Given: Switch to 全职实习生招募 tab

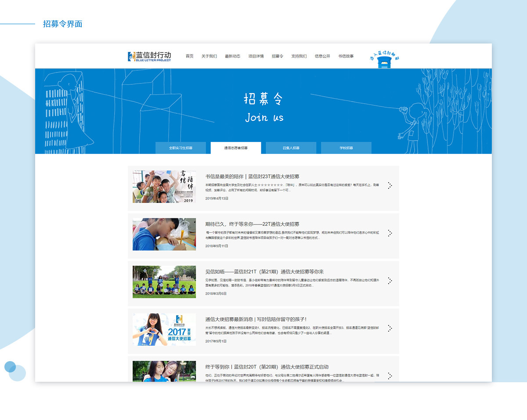Looking at the screenshot, I should point(180,148).
